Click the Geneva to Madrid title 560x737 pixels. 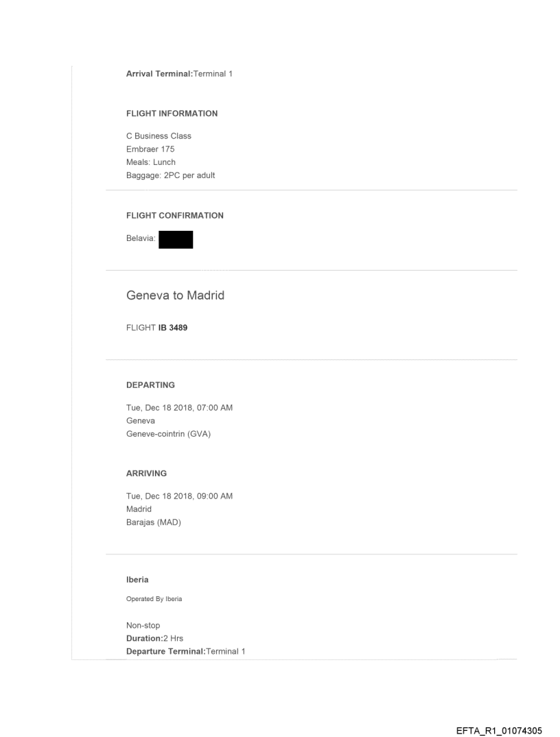(175, 295)
